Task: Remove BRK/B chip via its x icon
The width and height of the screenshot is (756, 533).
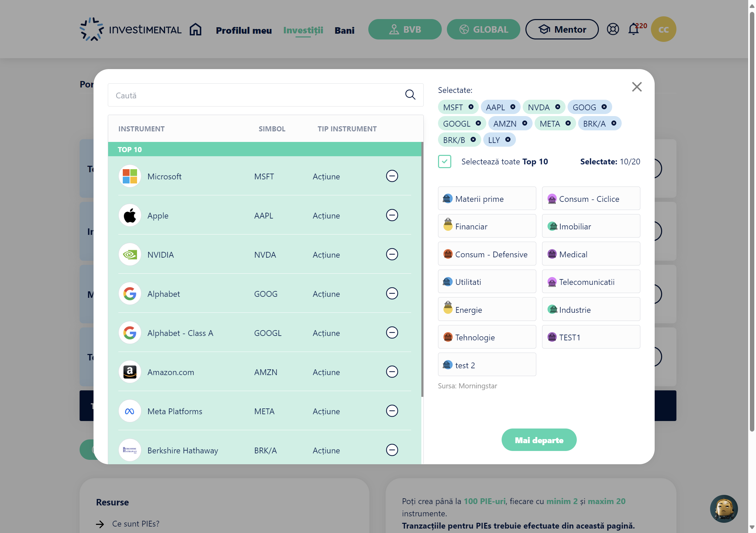Action: [x=473, y=140]
